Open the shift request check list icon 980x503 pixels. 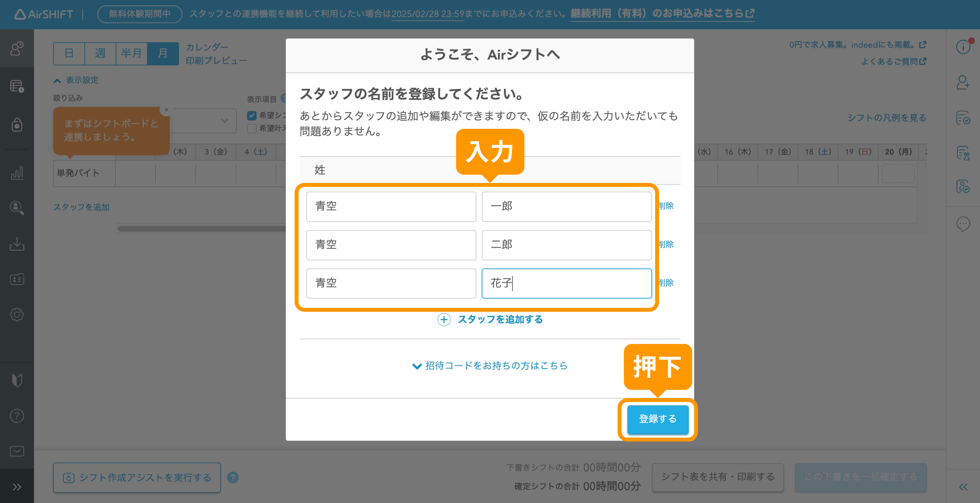963,118
